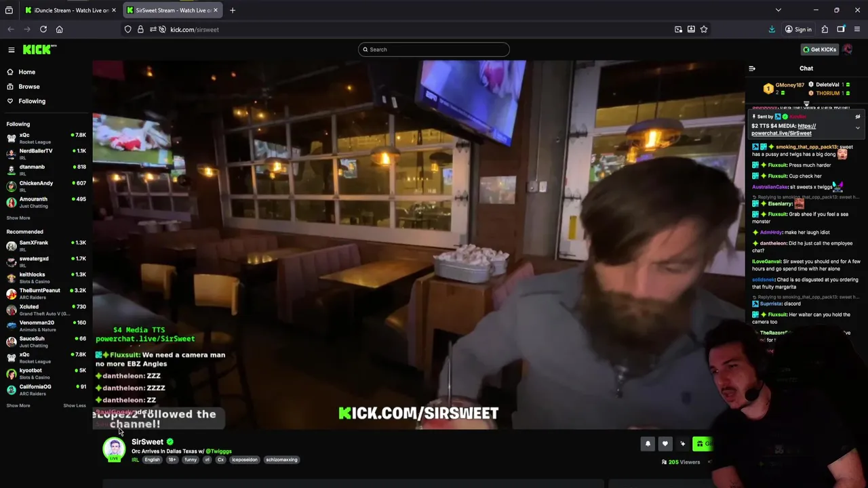Viewport: 868px width, 488px height.
Task: Open browser downloads panel
Action: 772,29
